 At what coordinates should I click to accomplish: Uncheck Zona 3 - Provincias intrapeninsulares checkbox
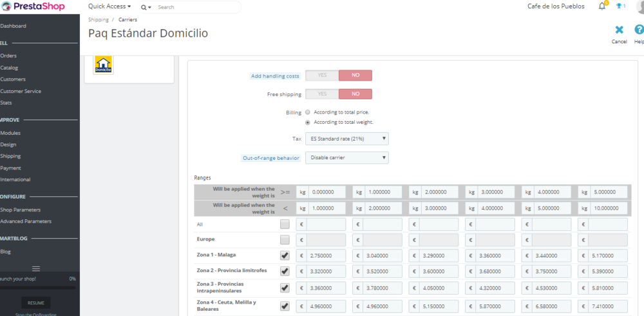[x=285, y=288]
